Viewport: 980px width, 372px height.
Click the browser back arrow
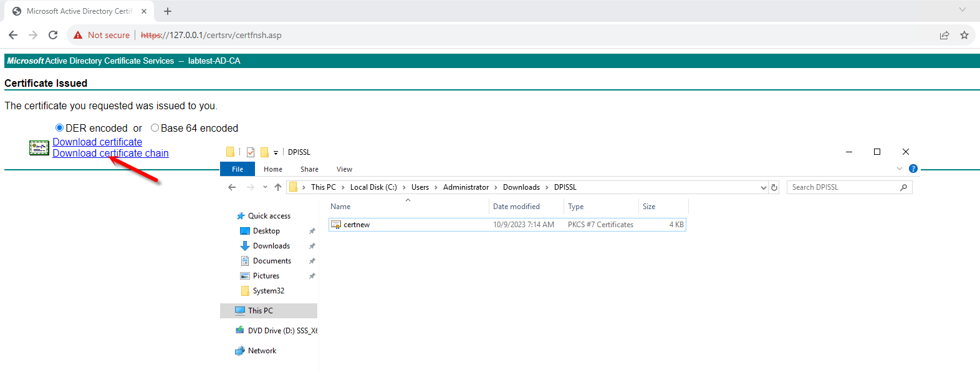(13, 35)
